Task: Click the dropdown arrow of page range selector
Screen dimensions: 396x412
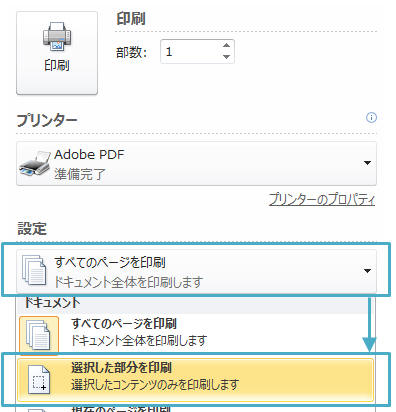Action: [367, 271]
